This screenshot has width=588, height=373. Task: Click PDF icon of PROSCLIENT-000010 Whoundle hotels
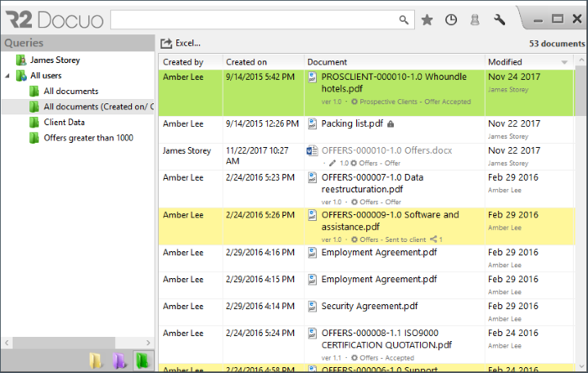pyautogui.click(x=312, y=76)
